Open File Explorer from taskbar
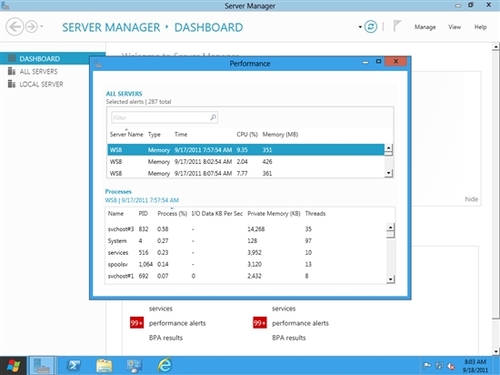Image resolution: width=500 pixels, height=375 pixels. pyautogui.click(x=104, y=366)
